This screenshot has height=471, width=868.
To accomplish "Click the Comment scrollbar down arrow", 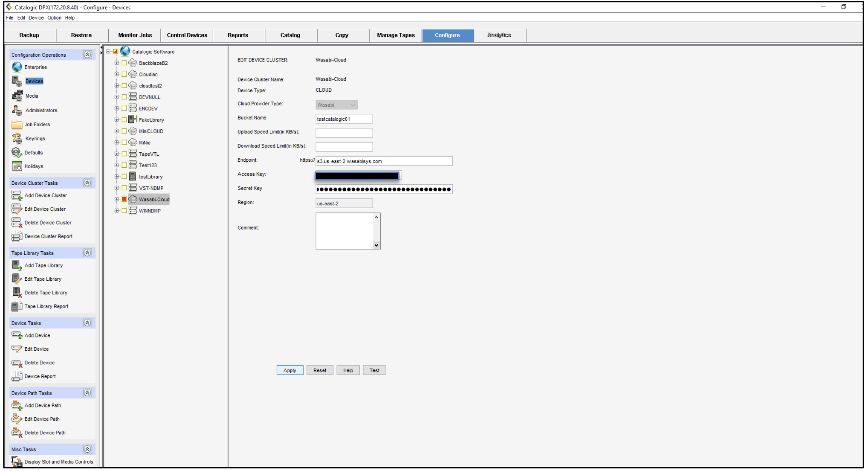I will [x=376, y=245].
